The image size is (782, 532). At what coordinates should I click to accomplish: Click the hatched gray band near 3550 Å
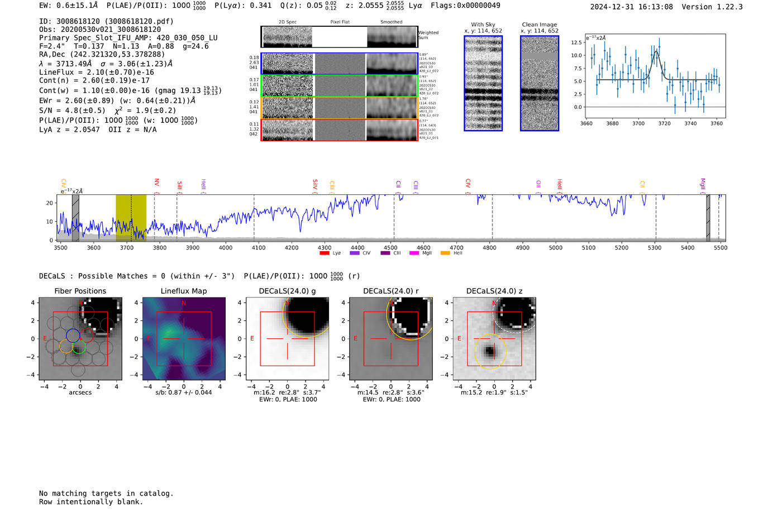[x=75, y=217]
